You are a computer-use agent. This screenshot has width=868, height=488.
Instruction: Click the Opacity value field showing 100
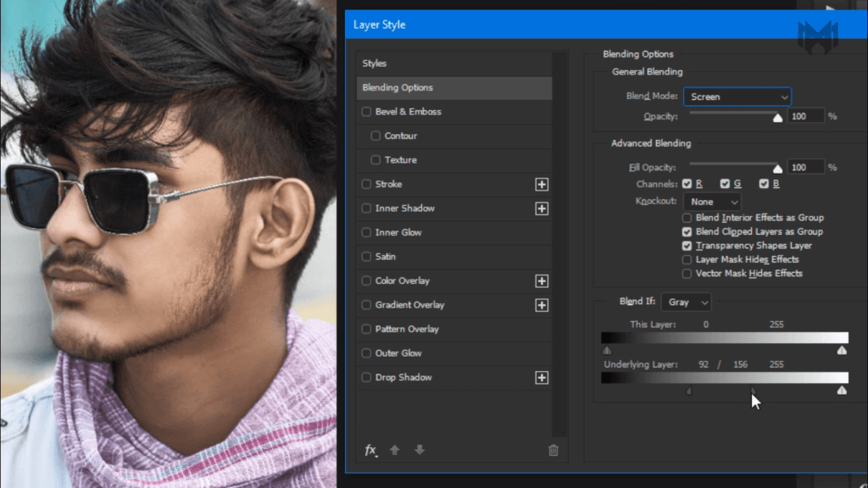click(x=805, y=116)
